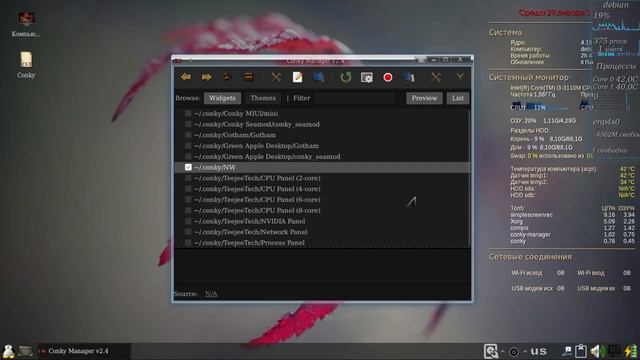Open the Conky file on desktop

pos(26,64)
